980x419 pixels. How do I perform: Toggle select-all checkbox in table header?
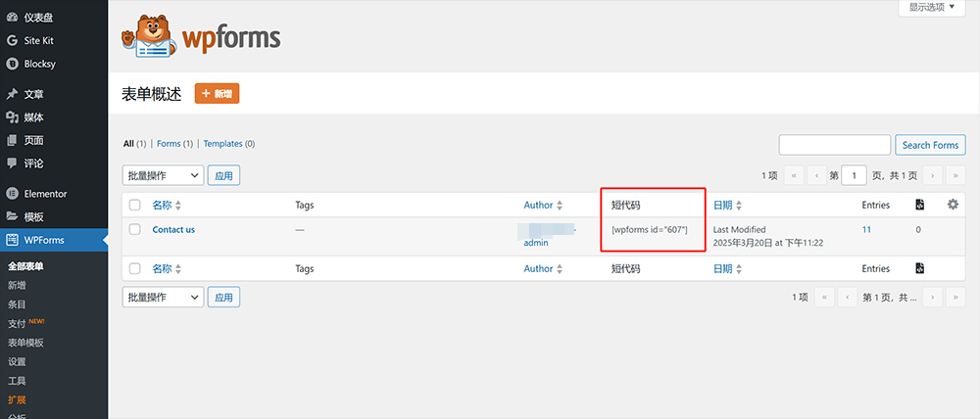135,205
